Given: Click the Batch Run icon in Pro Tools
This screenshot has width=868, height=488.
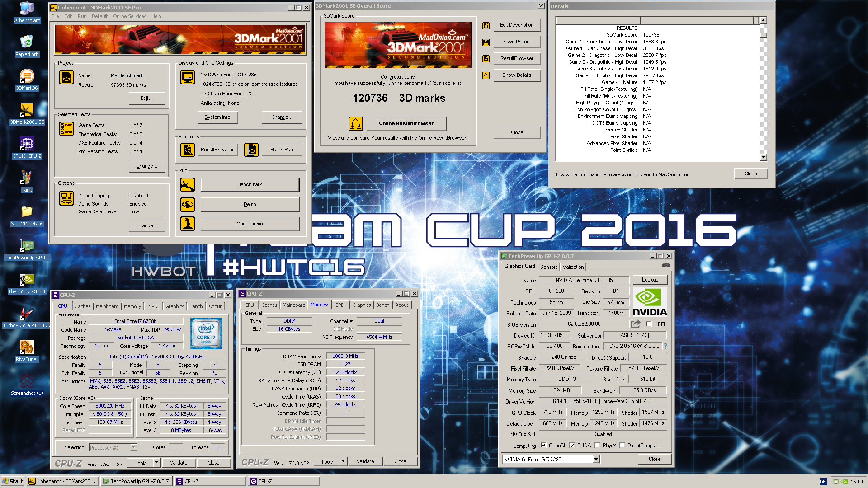Looking at the screenshot, I should coord(251,150).
